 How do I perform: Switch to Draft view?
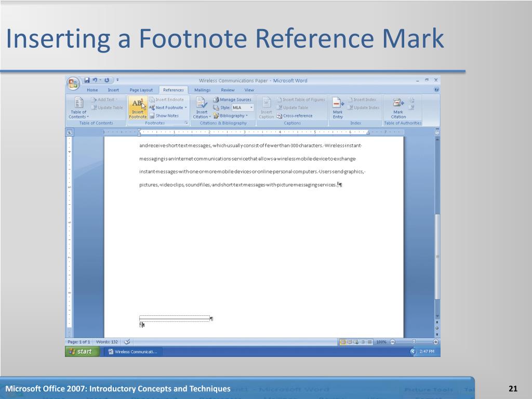coord(369,342)
